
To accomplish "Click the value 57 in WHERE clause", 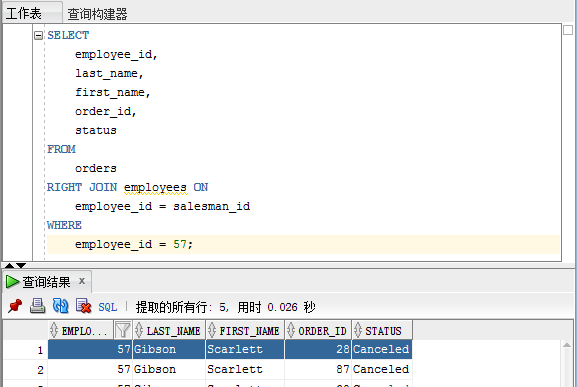I will coord(180,244).
